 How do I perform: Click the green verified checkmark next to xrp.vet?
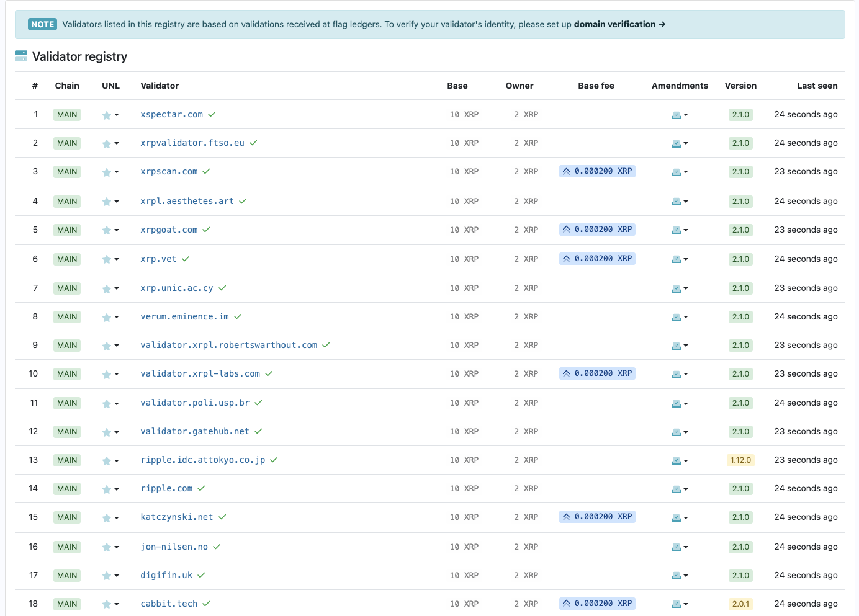click(186, 259)
